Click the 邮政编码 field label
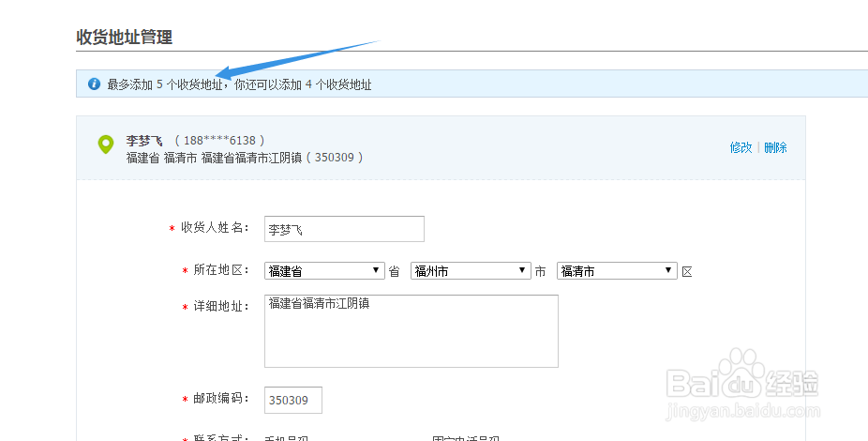868x441 pixels. coord(221,399)
